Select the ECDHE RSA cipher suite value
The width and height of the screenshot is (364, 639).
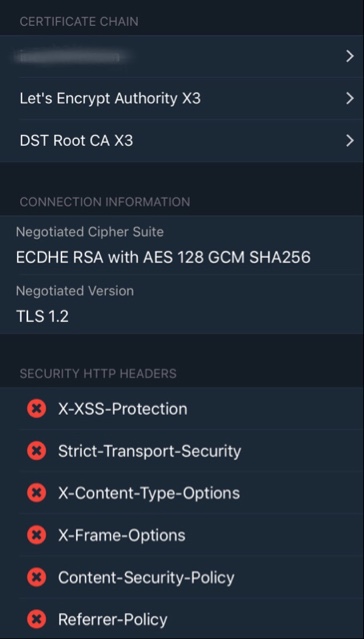[x=163, y=257]
